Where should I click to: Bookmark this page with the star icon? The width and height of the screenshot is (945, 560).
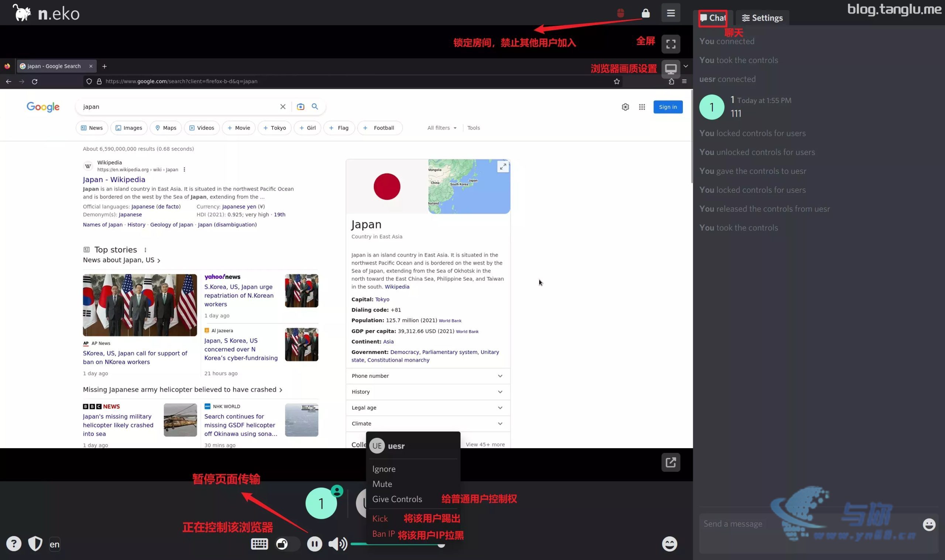coord(616,82)
